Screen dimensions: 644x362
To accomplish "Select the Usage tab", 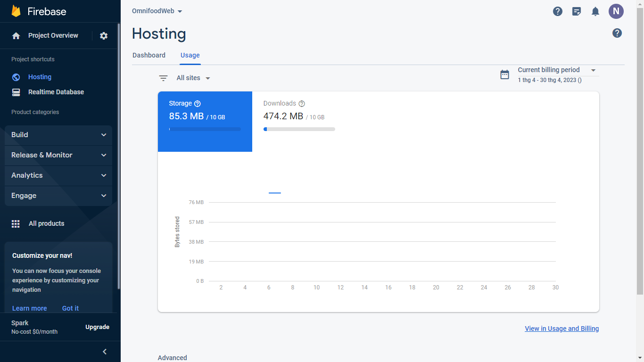I will tap(190, 55).
